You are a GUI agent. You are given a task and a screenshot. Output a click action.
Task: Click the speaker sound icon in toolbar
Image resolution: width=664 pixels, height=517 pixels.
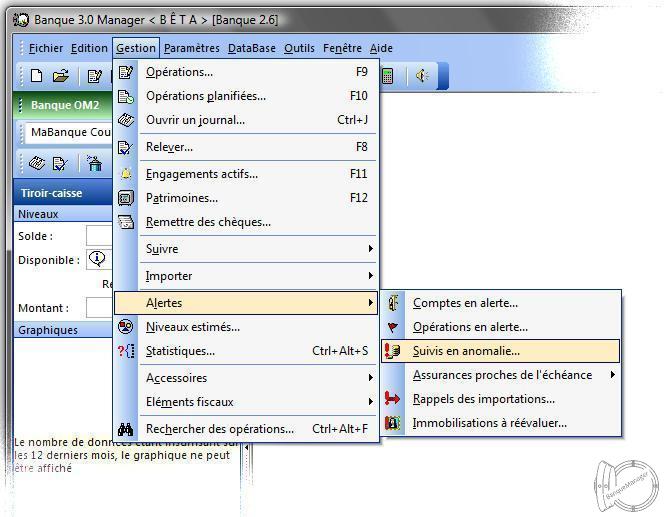tap(422, 76)
